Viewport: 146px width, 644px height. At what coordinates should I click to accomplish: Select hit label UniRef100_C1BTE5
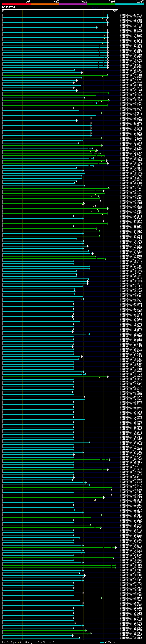click(x=131, y=638)
